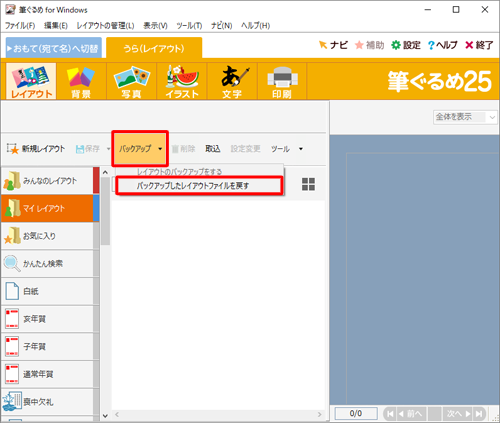Open the 文字 text category
This screenshot has width=500, height=423.
point(232,81)
